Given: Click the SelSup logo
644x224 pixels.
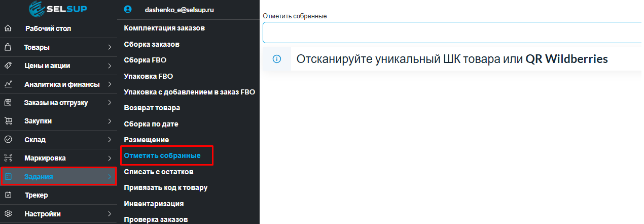Looking at the screenshot, I should 59,9.
